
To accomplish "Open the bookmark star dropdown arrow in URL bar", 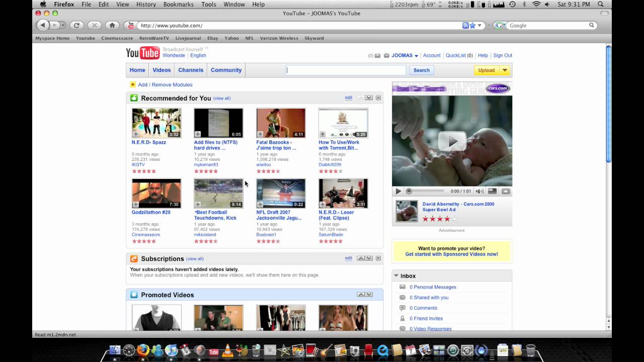I will tap(479, 26).
